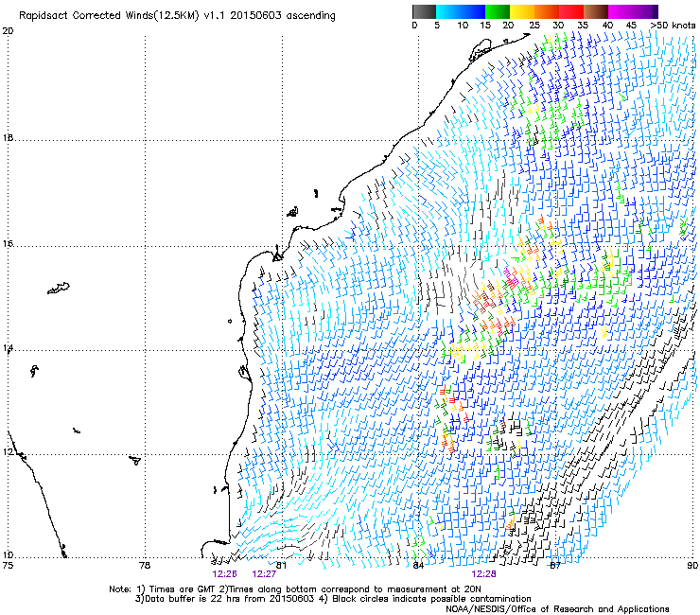Click the legend scale value '35'
Screen dimensions: 700x615
(583, 26)
